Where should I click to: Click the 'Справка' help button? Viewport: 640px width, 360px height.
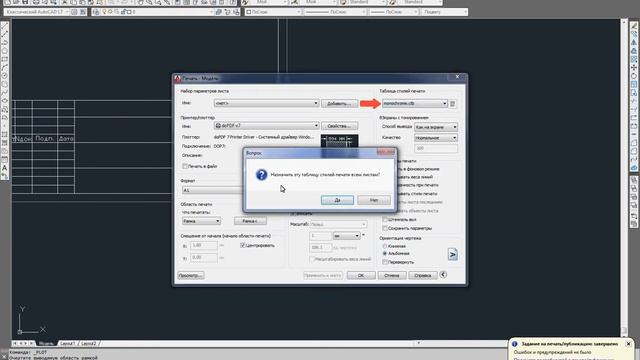tap(422, 275)
